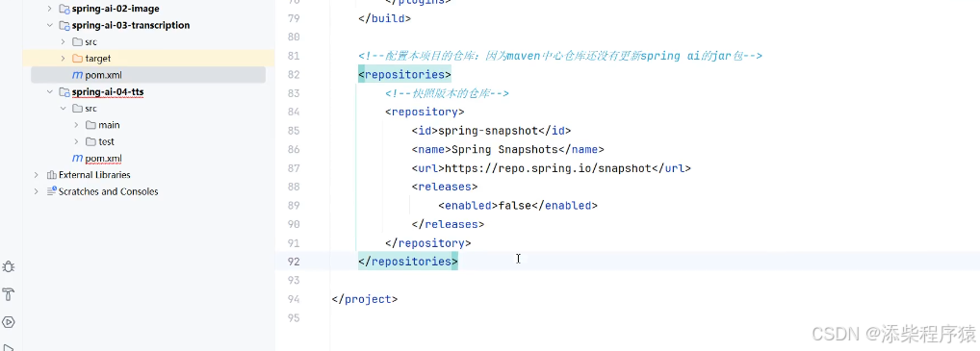This screenshot has width=980, height=351.
Task: Expand Scratches and Consoles node
Action: tap(37, 191)
